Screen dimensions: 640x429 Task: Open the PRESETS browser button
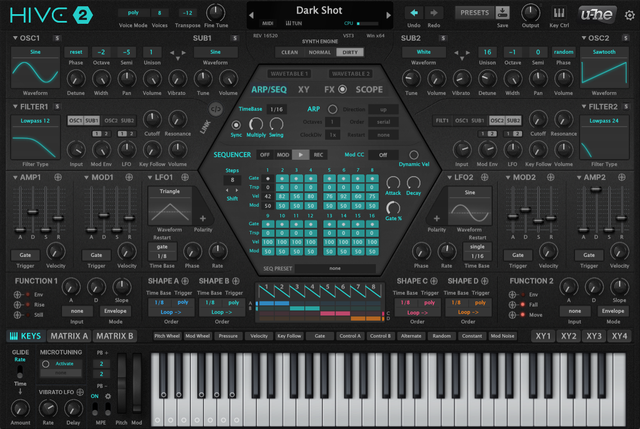(474, 13)
